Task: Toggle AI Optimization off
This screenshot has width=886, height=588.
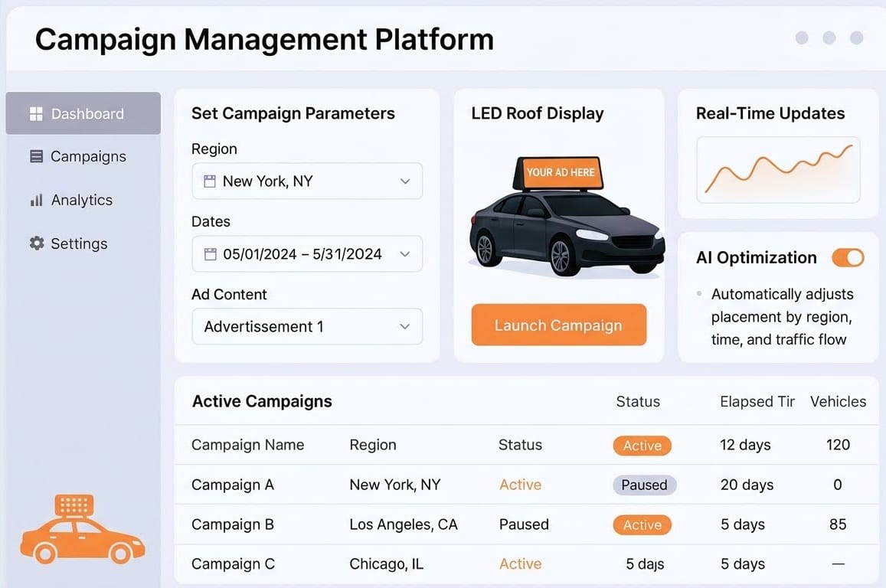Action: point(848,258)
